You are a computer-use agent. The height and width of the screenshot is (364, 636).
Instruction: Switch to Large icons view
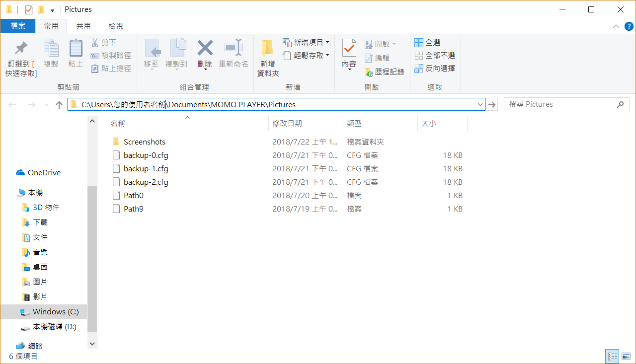[x=626, y=356]
